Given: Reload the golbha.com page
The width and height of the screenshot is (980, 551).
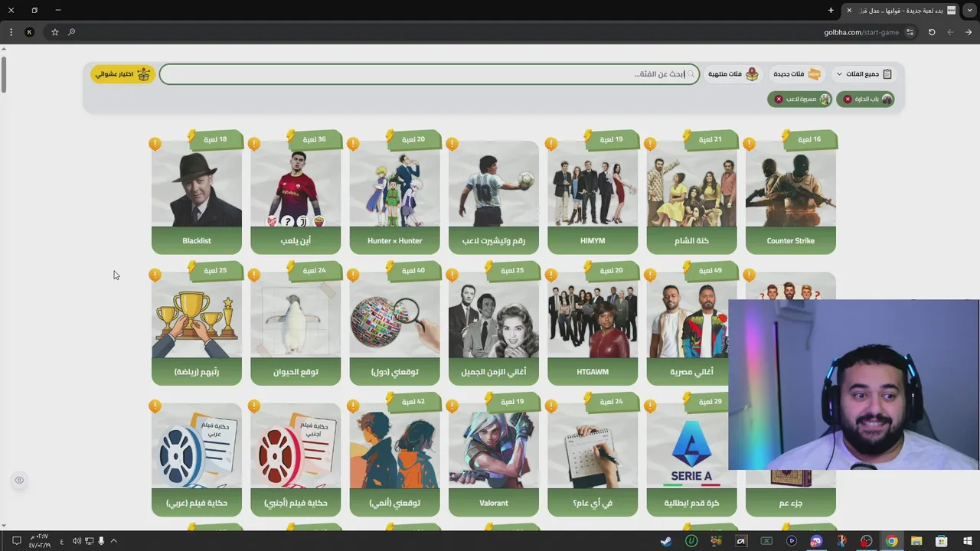Looking at the screenshot, I should pyautogui.click(x=932, y=32).
